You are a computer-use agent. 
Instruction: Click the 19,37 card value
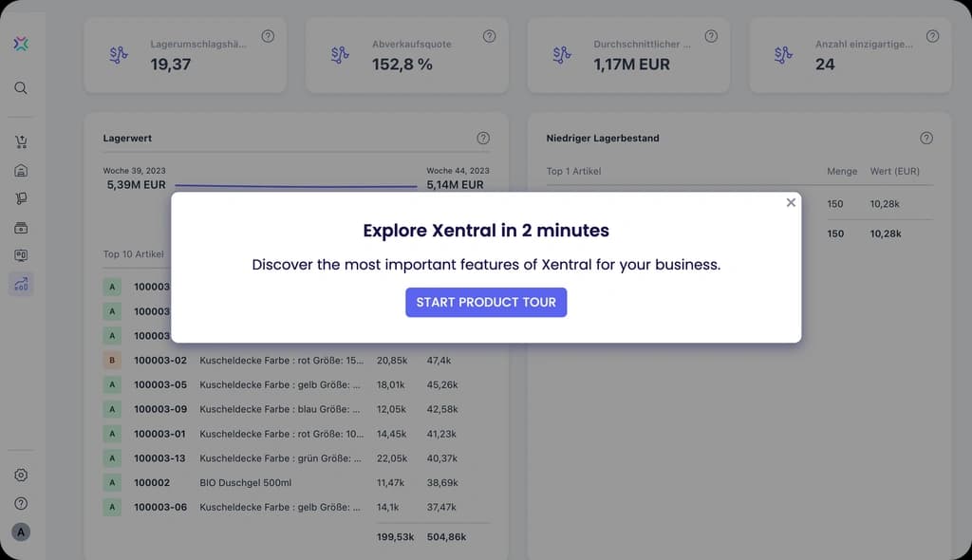point(171,64)
